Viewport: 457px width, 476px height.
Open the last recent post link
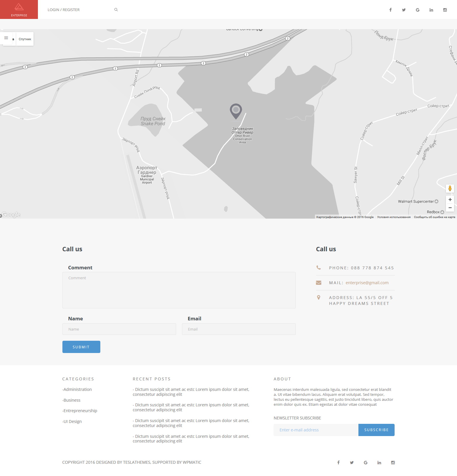[x=191, y=439]
